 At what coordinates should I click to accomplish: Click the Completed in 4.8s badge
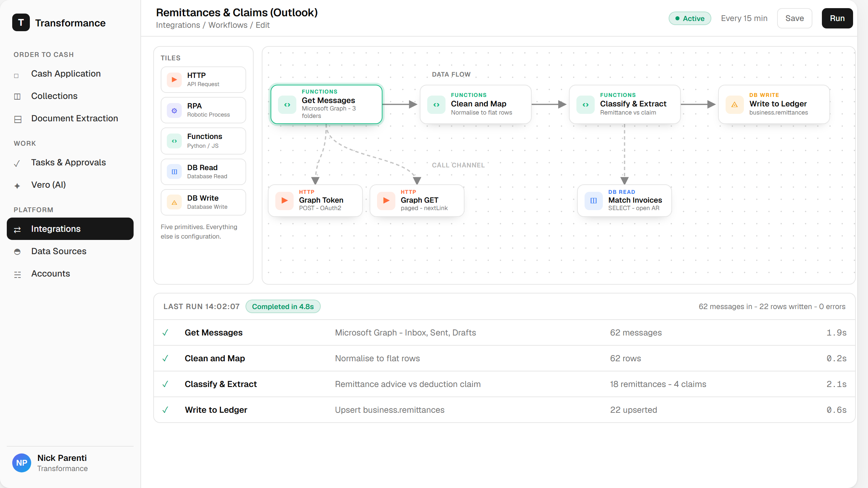click(x=283, y=306)
